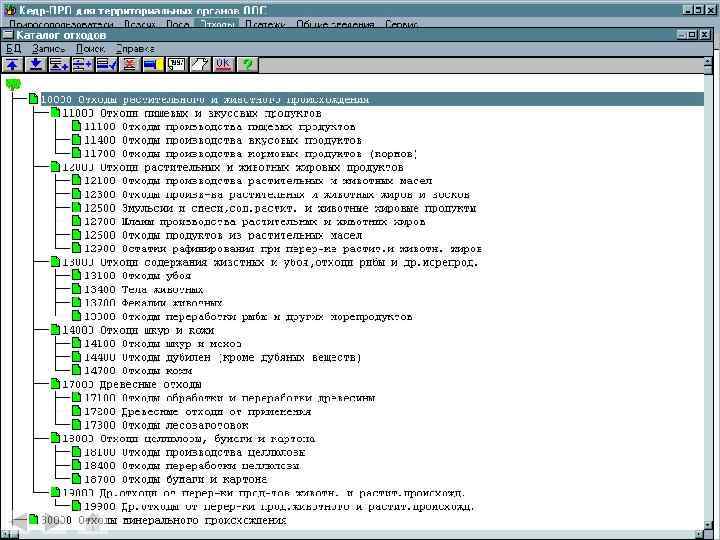Click the Кедр-ПРО application title bar icon
This screenshot has height=540, width=720.
9,10
